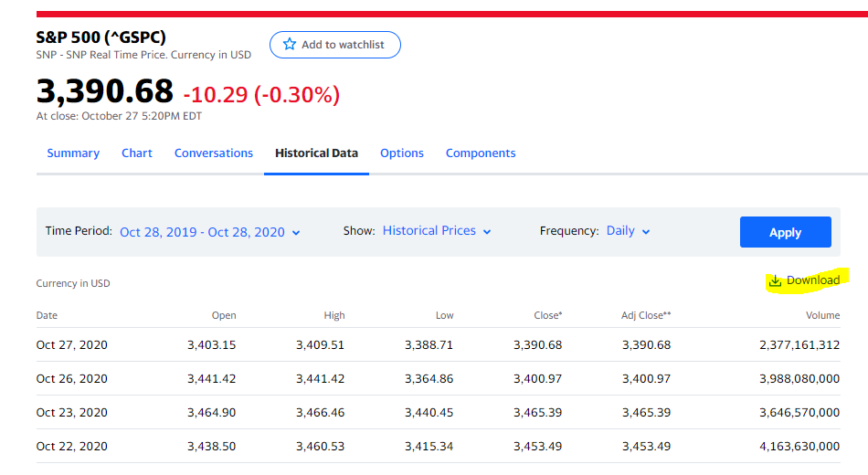Click the Adj Close column header
Image resolution: width=868 pixels, height=475 pixels.
646,315
